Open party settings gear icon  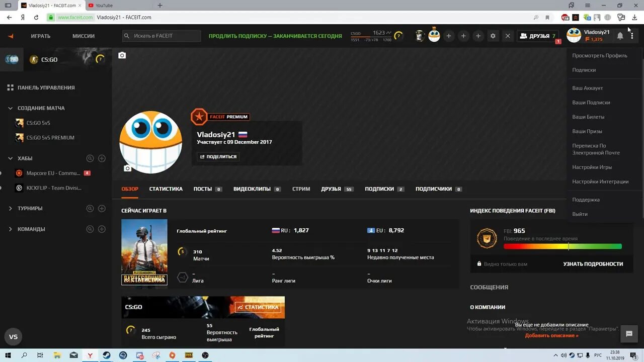[493, 36]
